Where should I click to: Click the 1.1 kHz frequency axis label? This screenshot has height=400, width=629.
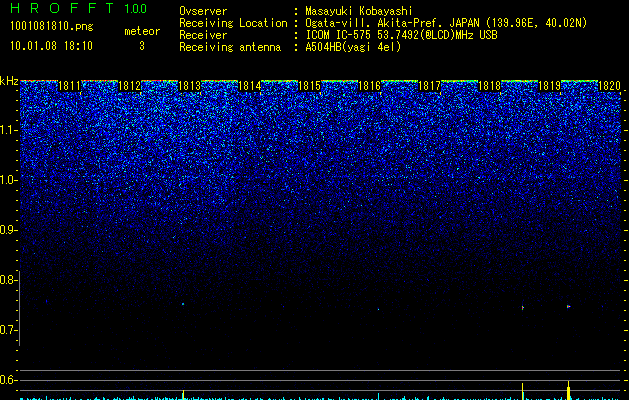pyautogui.click(x=9, y=130)
